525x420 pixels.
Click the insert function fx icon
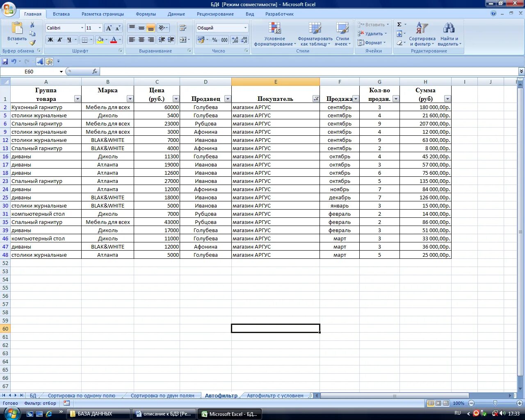[95, 71]
